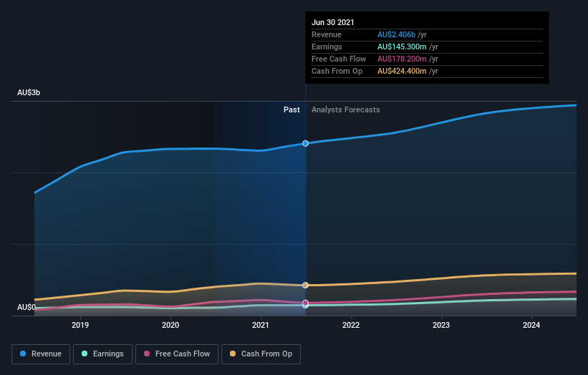Toggle the Free Cash Flow legend series
This screenshot has width=588, height=375.
(x=176, y=354)
